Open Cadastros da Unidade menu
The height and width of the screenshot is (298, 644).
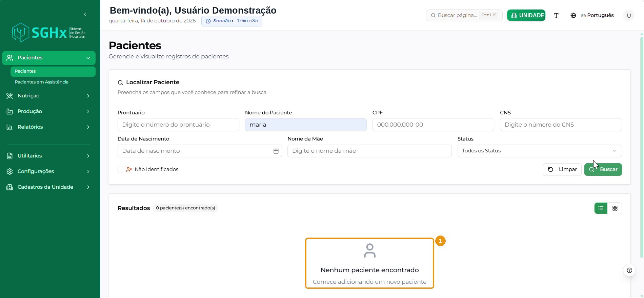49,187
